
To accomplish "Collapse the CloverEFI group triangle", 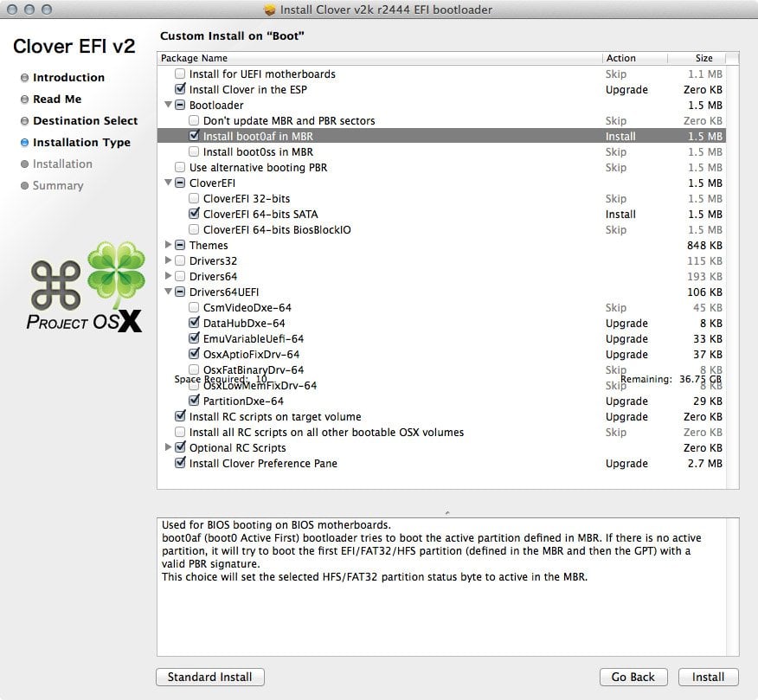I will pyautogui.click(x=168, y=183).
